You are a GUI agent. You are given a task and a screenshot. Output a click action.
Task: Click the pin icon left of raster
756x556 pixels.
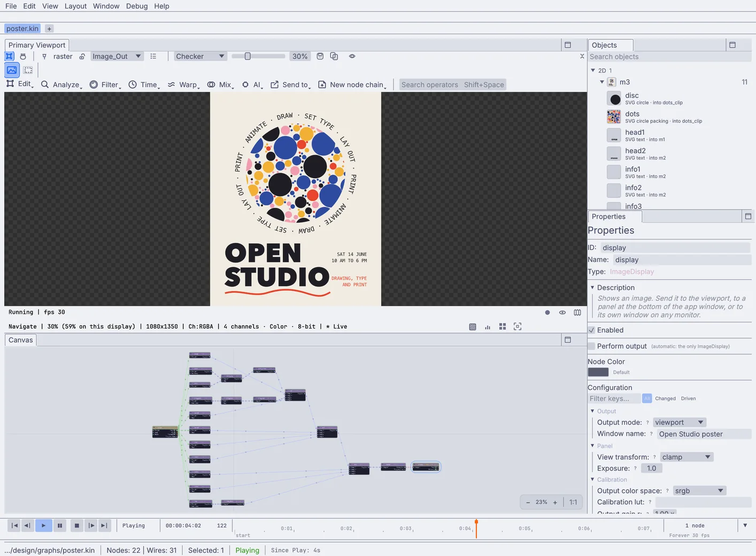coord(44,56)
